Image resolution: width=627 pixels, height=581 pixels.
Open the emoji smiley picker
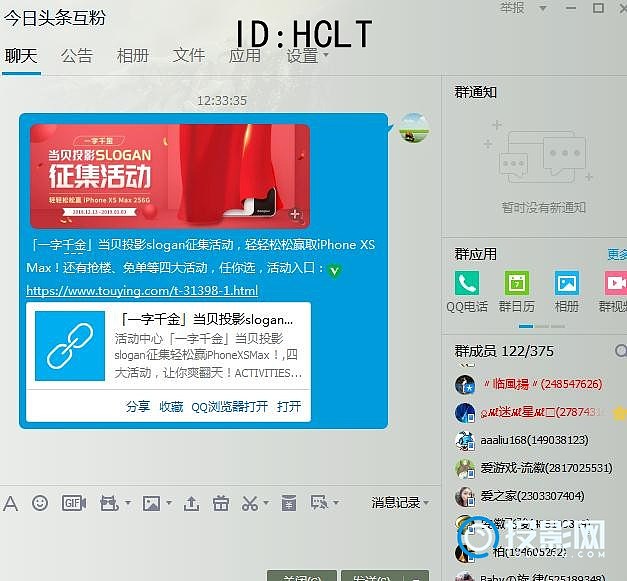click(40, 503)
